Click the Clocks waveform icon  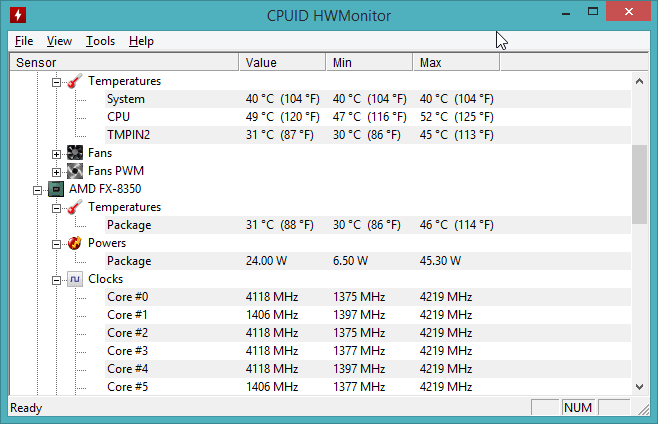pyautogui.click(x=75, y=279)
